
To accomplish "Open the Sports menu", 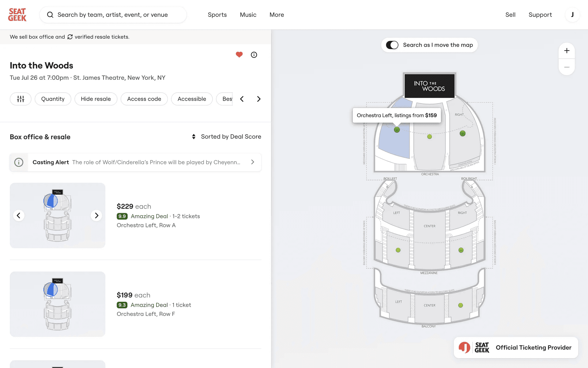I will pos(217,15).
